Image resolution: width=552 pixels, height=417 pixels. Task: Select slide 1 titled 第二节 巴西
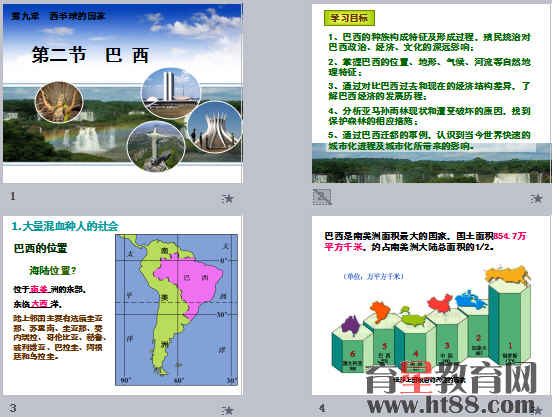tap(123, 93)
